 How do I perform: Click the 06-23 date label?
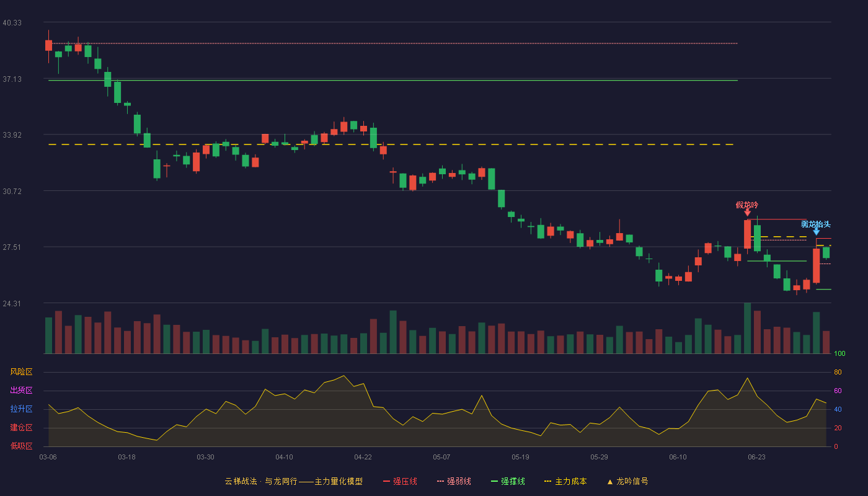point(756,457)
